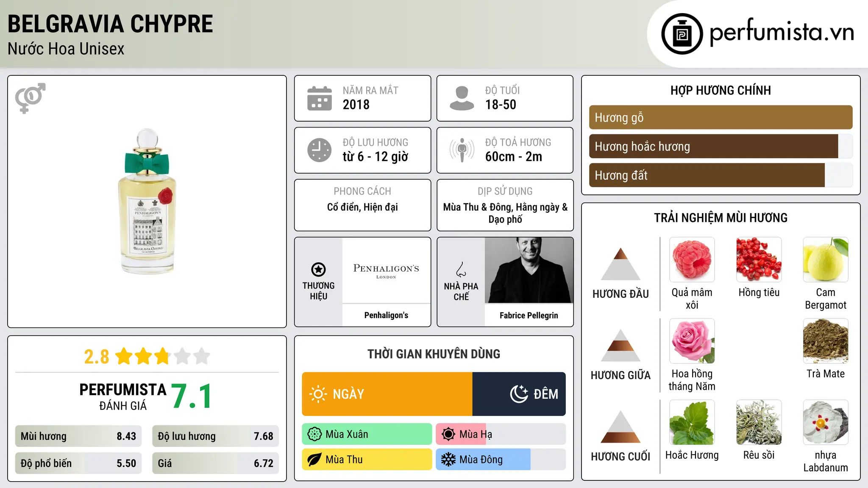Image resolution: width=868 pixels, height=488 pixels.
Task: Click the BELGRAVIA CHYPRE title
Action: (x=110, y=24)
